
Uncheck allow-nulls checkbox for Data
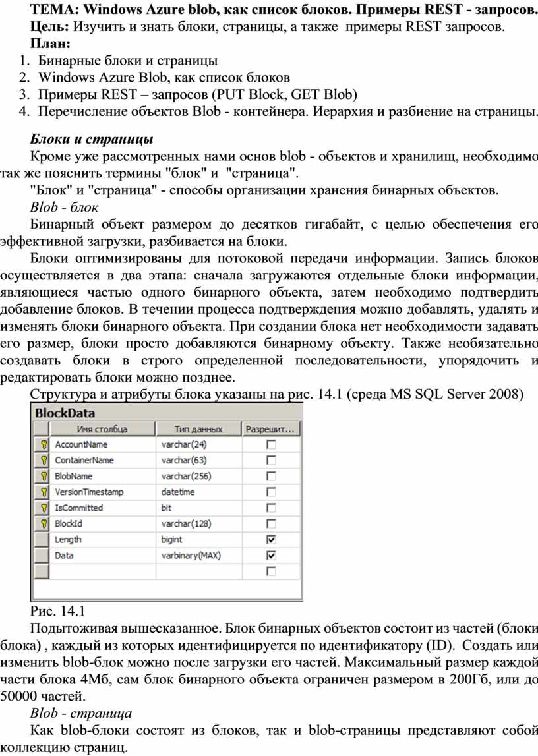pyautogui.click(x=272, y=556)
